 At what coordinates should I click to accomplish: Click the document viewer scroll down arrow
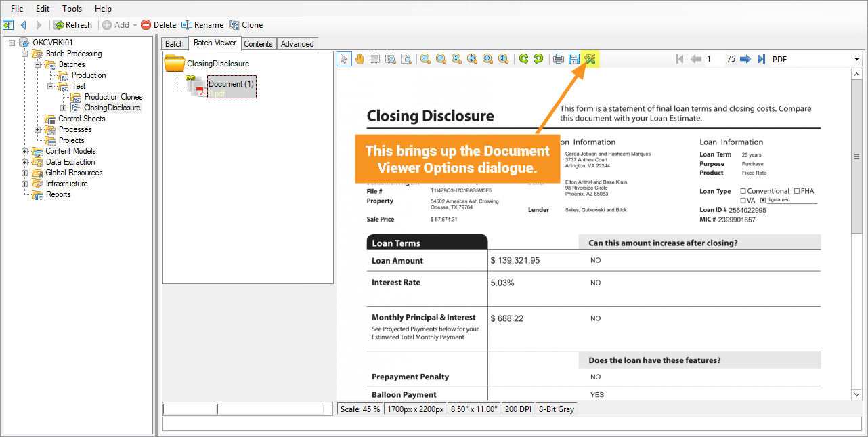click(856, 394)
